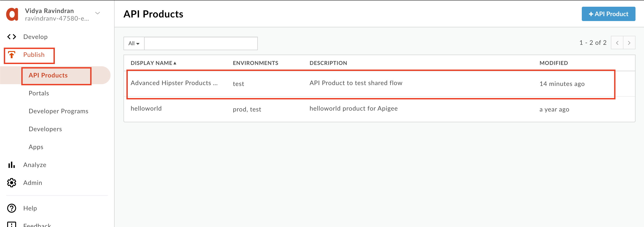Open Admin via the gear icon
The height and width of the screenshot is (227, 644).
coord(11,183)
